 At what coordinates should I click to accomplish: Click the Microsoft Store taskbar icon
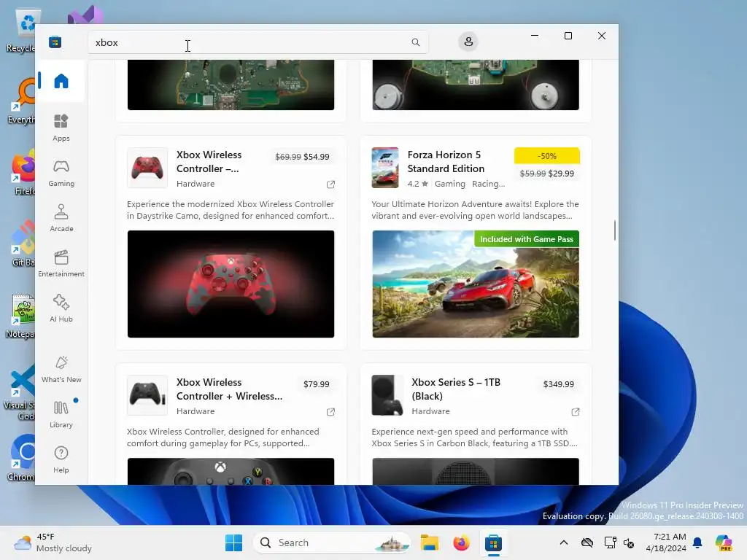point(494,542)
